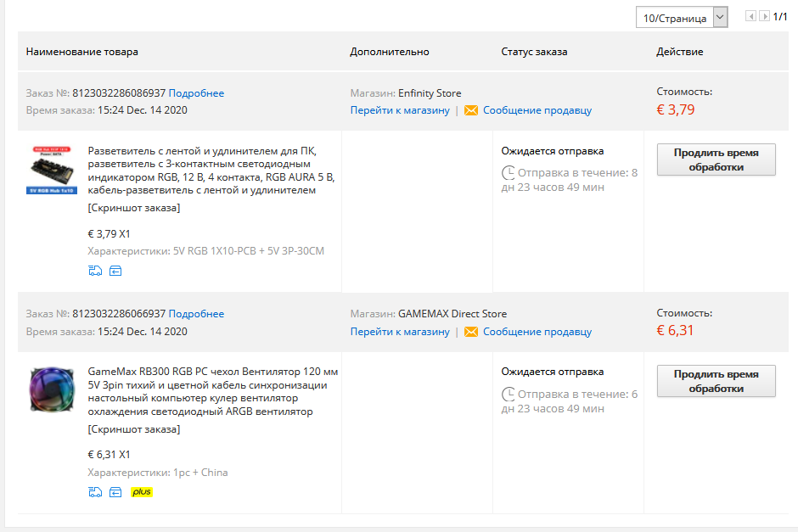Open GameMax RB300 fan product thumbnail
The height and width of the screenshot is (532, 798).
pyautogui.click(x=52, y=390)
